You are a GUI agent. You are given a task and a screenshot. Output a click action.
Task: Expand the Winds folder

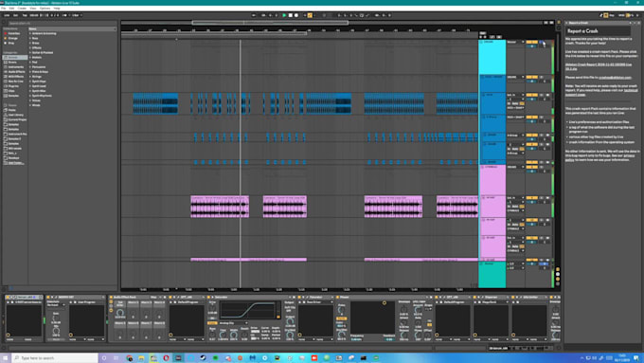click(30, 105)
